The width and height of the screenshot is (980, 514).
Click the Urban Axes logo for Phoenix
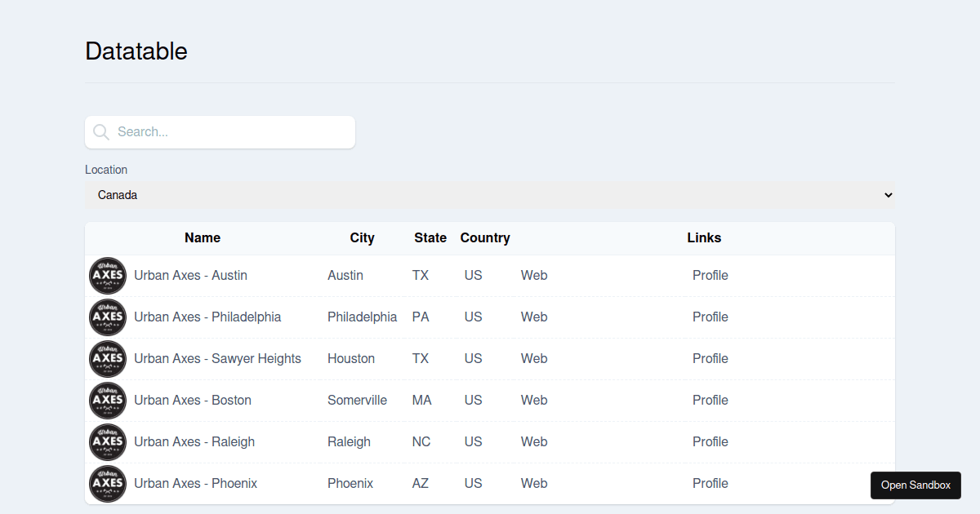click(108, 484)
